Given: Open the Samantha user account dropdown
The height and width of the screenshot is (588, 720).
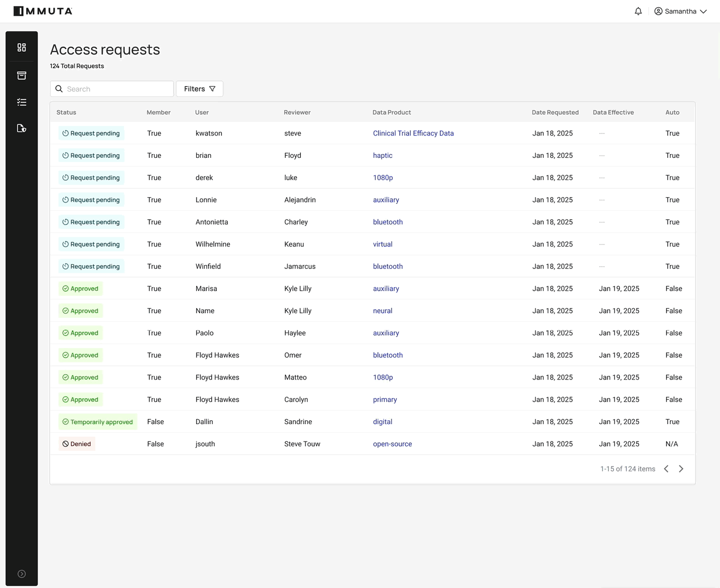Looking at the screenshot, I should tap(680, 11).
